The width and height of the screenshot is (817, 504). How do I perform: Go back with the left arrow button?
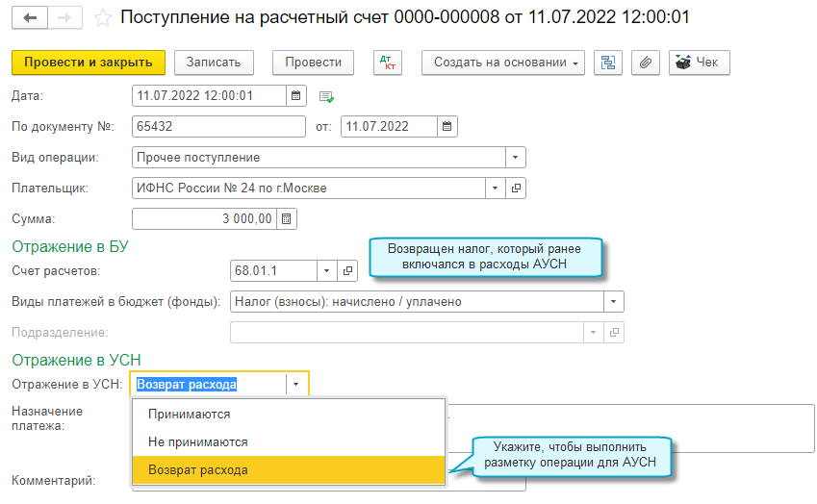[30, 18]
